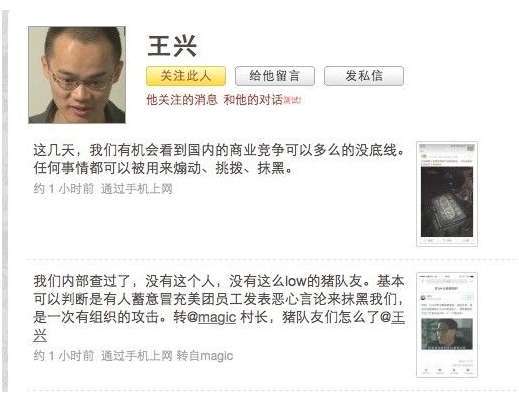
Task: Open the 和他的对话 link
Action: tap(253, 100)
